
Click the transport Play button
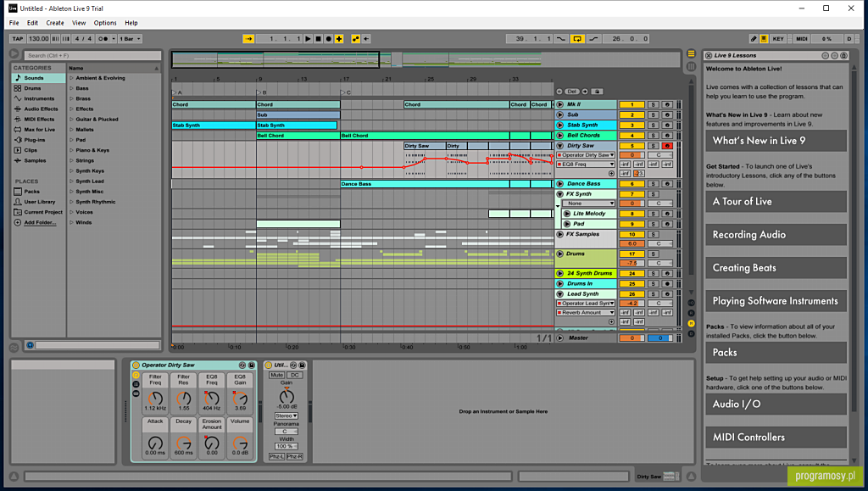point(309,39)
